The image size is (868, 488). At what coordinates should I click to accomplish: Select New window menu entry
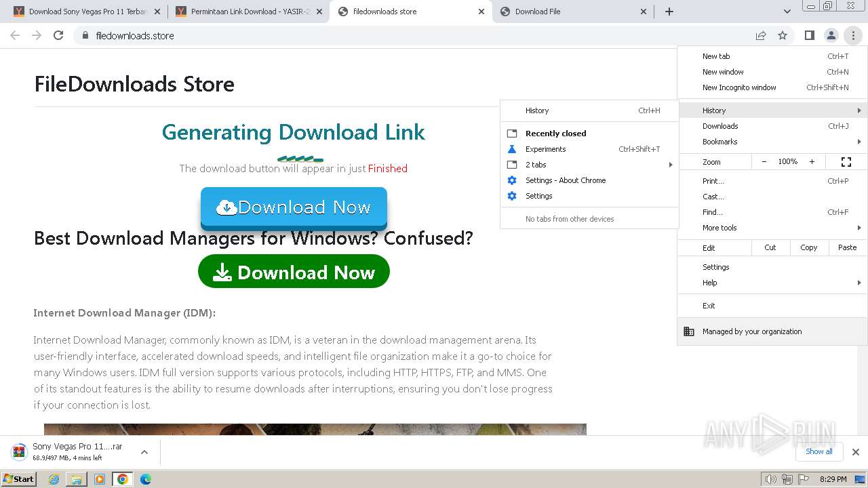pos(772,72)
